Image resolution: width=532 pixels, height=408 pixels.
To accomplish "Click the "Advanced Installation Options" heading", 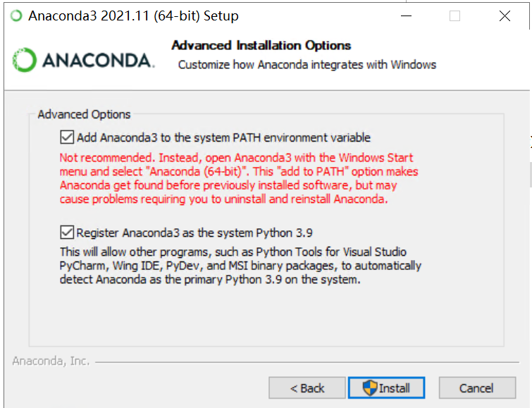I will [261, 45].
